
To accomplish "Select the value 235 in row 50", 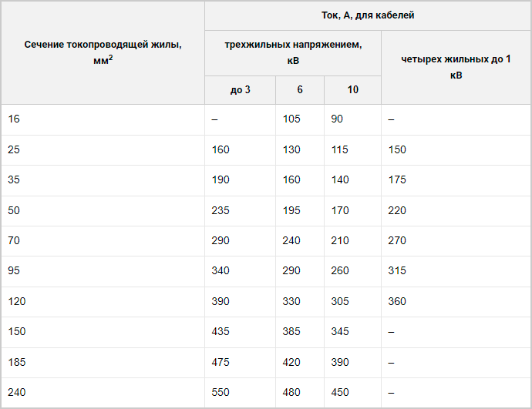I will click(x=221, y=210).
